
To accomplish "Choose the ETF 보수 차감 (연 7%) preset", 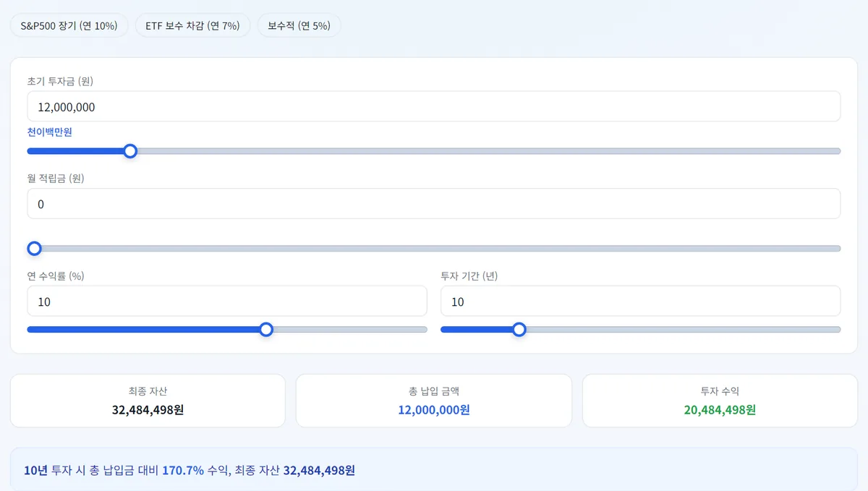I will click(x=192, y=25).
